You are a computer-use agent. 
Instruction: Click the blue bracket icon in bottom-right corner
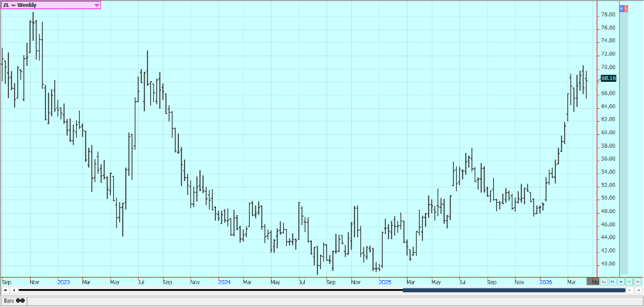coord(613,281)
